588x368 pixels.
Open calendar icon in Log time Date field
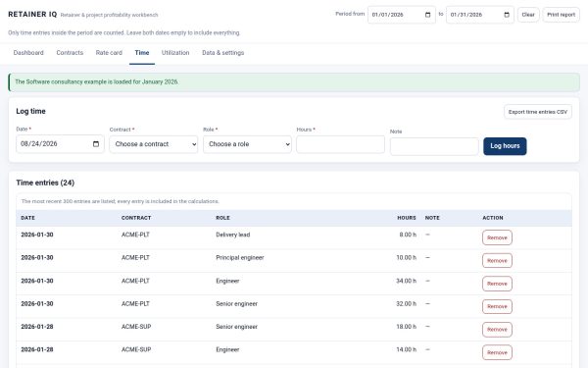pos(96,144)
